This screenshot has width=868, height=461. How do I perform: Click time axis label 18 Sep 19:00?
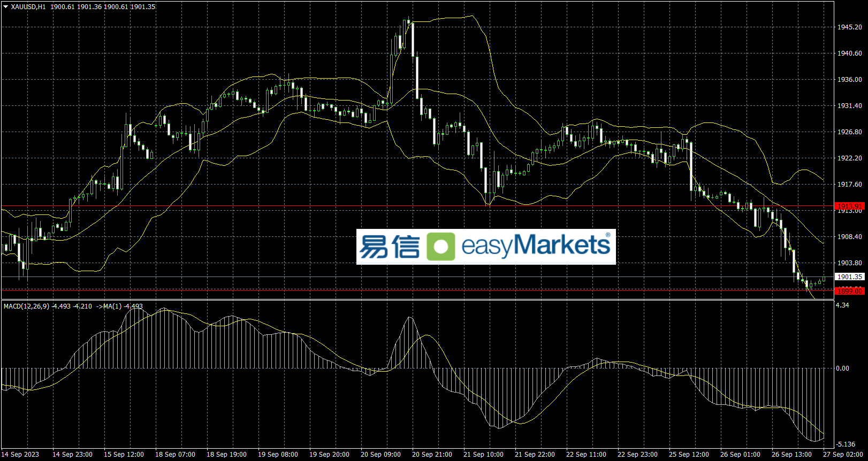226,455
